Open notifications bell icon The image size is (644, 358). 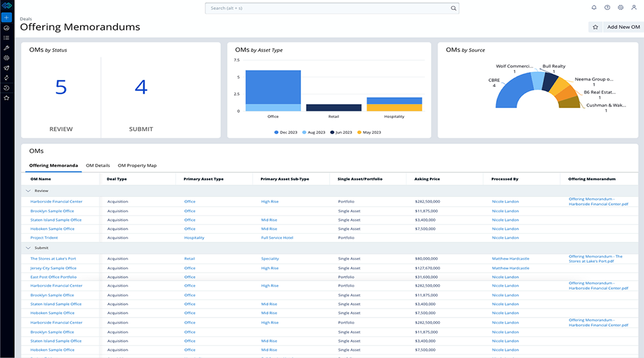click(x=594, y=8)
